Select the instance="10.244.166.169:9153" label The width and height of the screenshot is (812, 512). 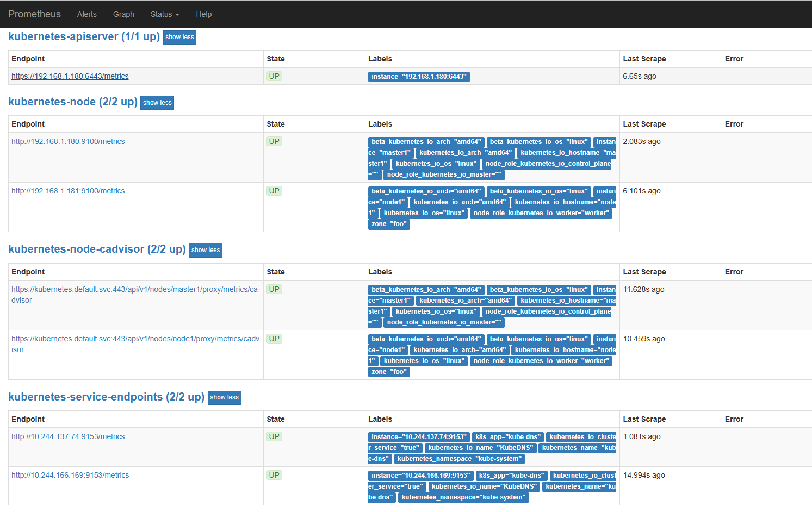(421, 476)
